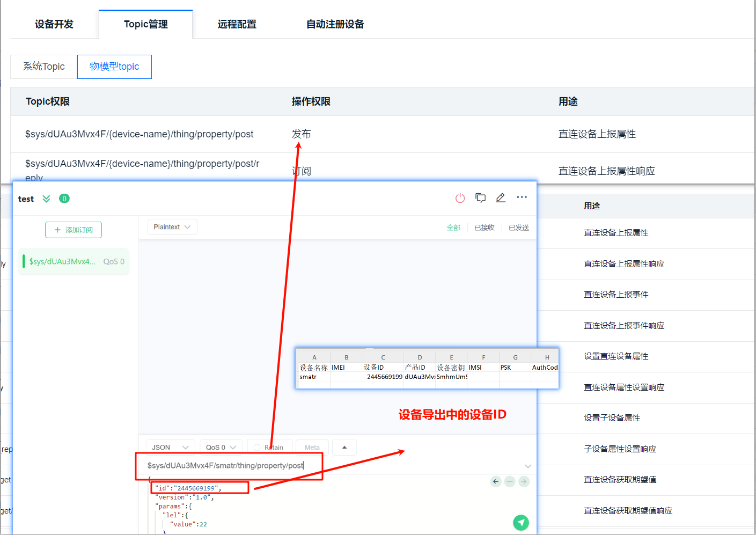Click the 添加订阅 button
Image resolution: width=756 pixels, height=535 pixels.
pyautogui.click(x=73, y=230)
